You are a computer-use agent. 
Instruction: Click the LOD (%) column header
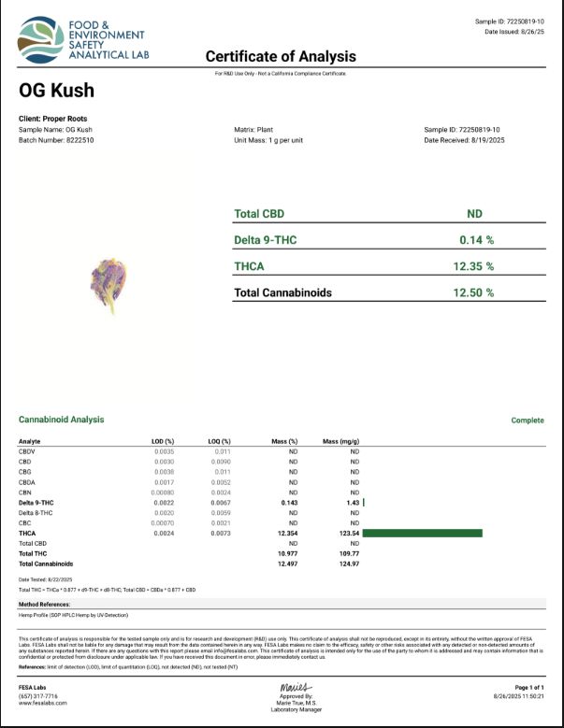point(164,440)
